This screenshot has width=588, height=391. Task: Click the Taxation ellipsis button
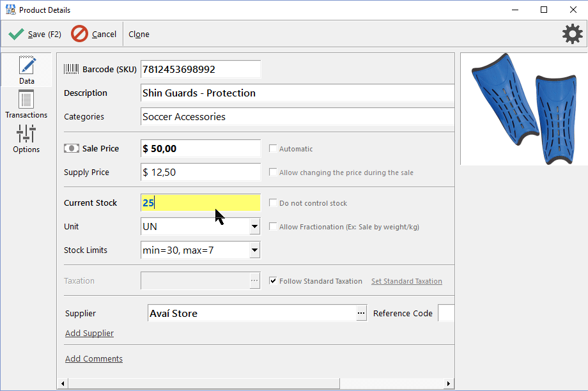pos(254,280)
